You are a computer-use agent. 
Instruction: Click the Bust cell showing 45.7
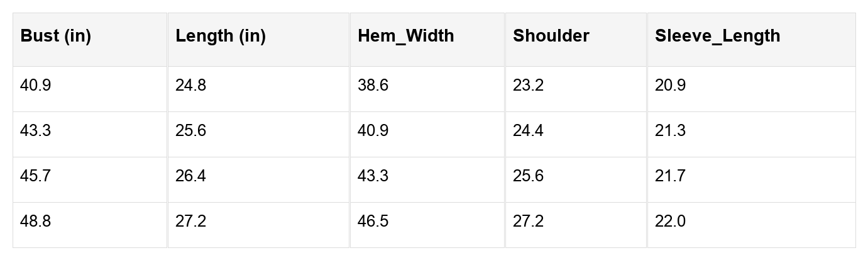[x=36, y=176]
